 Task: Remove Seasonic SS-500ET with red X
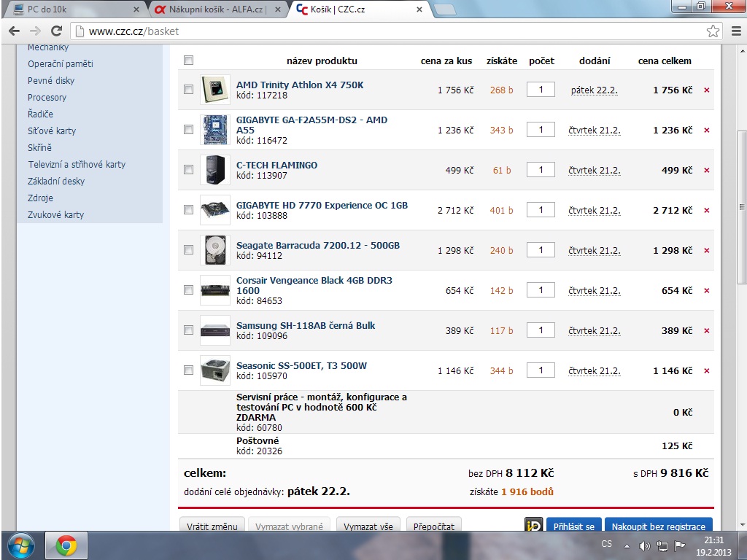(706, 370)
